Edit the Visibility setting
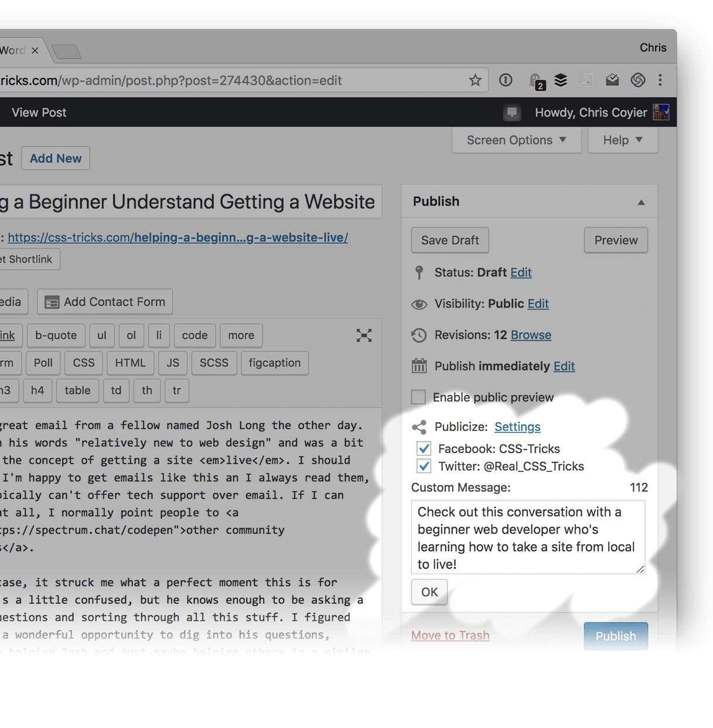 point(538,304)
